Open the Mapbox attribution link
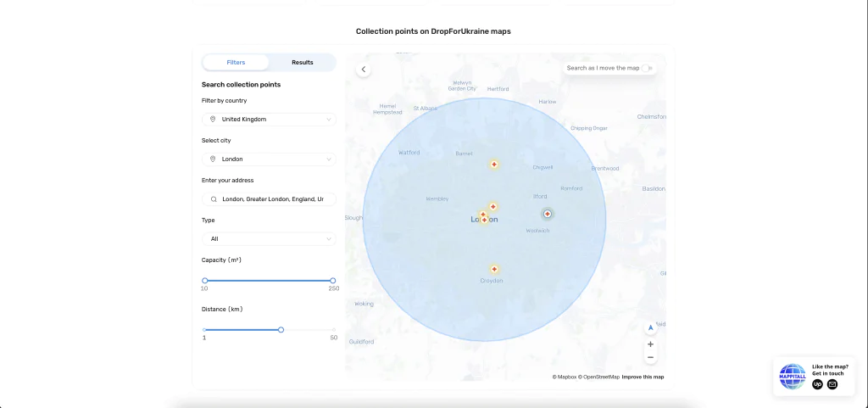Viewport: 868px width, 408px height. (565, 377)
